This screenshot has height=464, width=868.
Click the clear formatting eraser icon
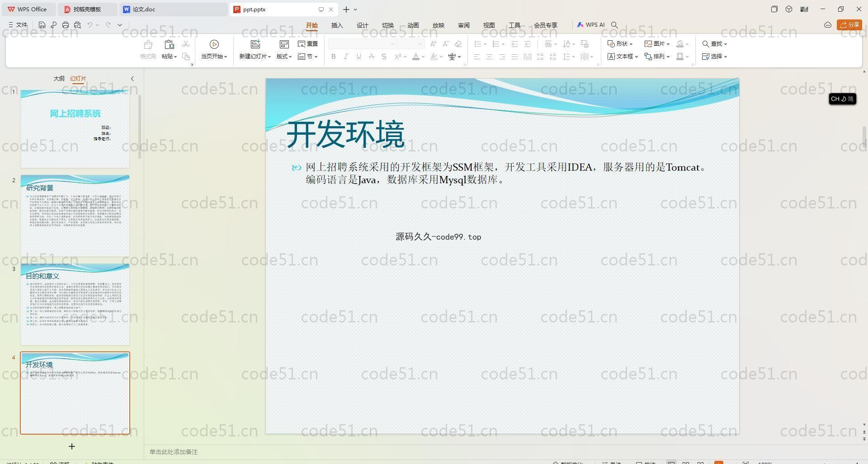458,44
